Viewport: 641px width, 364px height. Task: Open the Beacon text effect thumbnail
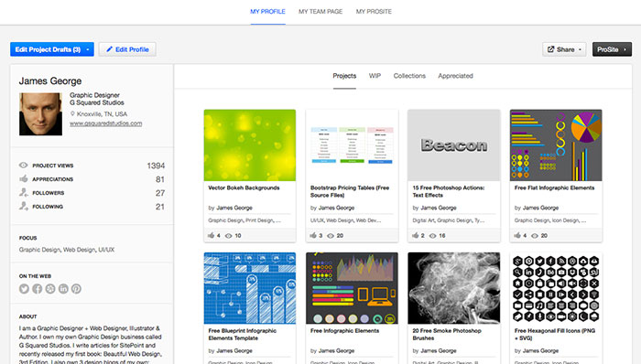[454, 145]
